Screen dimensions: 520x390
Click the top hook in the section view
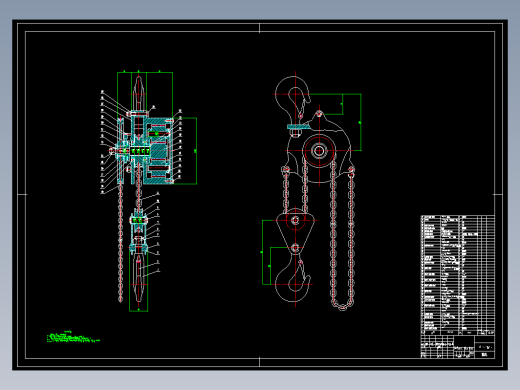[x=139, y=94]
